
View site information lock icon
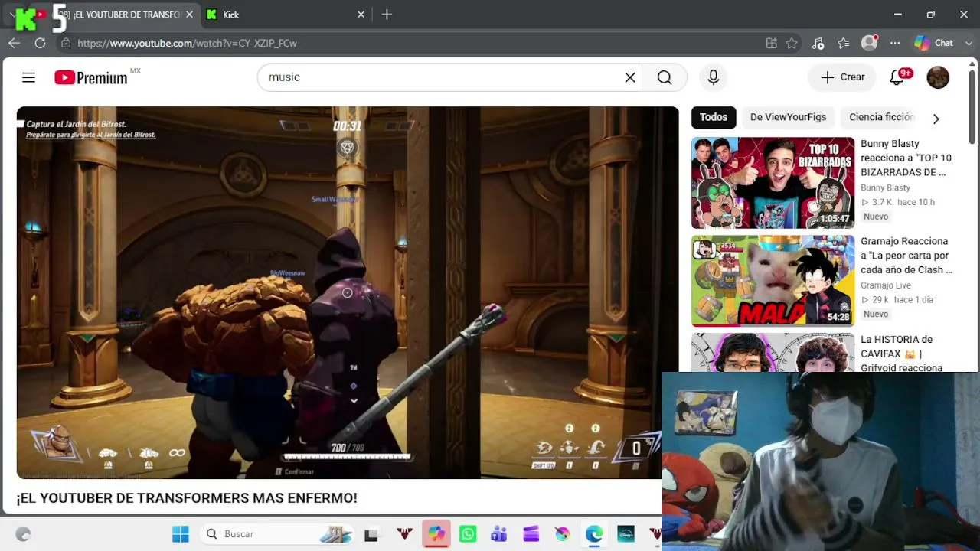[66, 43]
